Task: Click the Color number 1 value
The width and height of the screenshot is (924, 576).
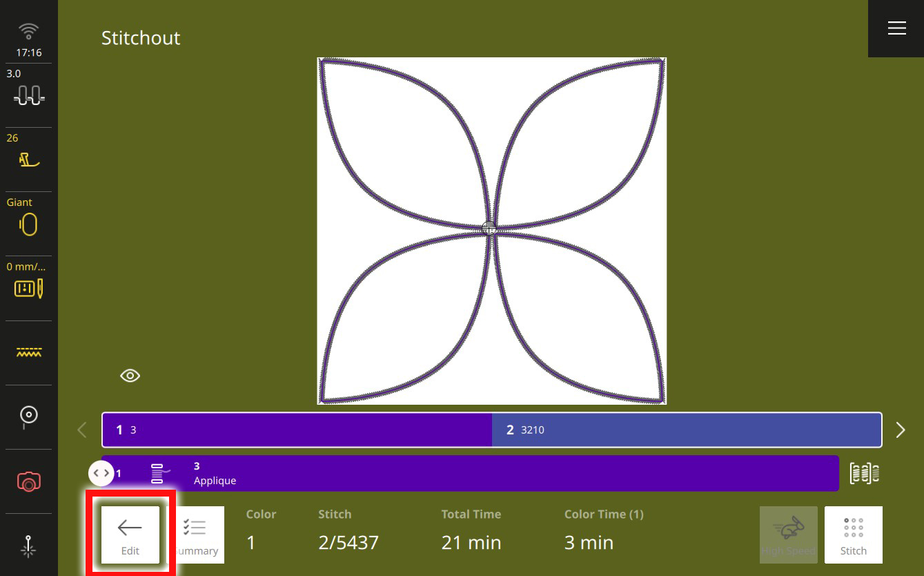Action: coord(251,542)
